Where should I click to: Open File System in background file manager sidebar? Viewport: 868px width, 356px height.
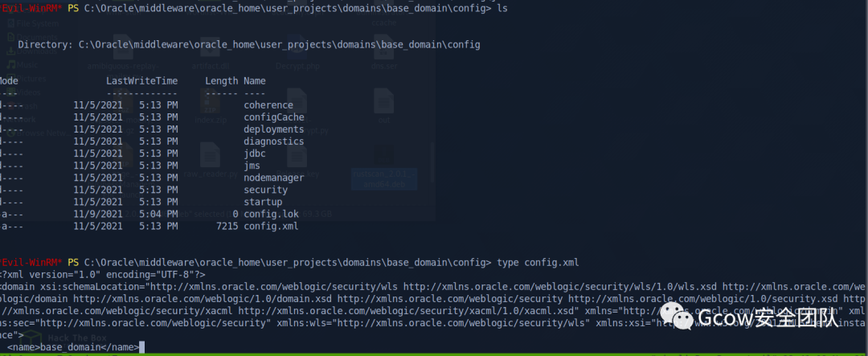coord(33,24)
